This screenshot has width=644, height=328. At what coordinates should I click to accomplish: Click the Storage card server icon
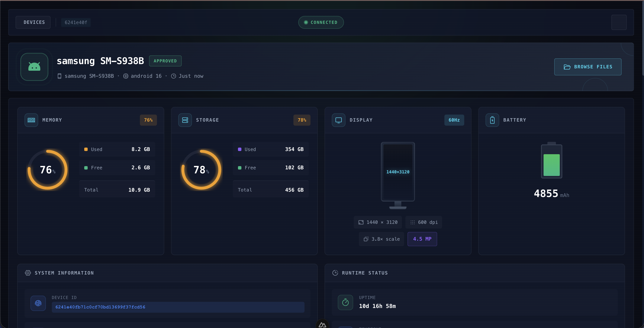tap(185, 120)
